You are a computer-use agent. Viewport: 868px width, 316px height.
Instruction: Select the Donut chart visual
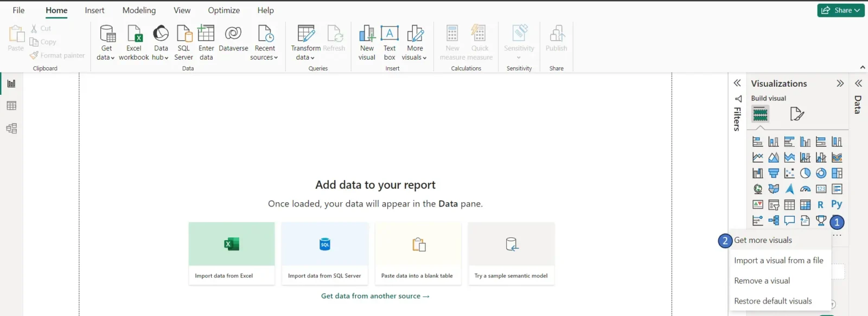(x=821, y=173)
